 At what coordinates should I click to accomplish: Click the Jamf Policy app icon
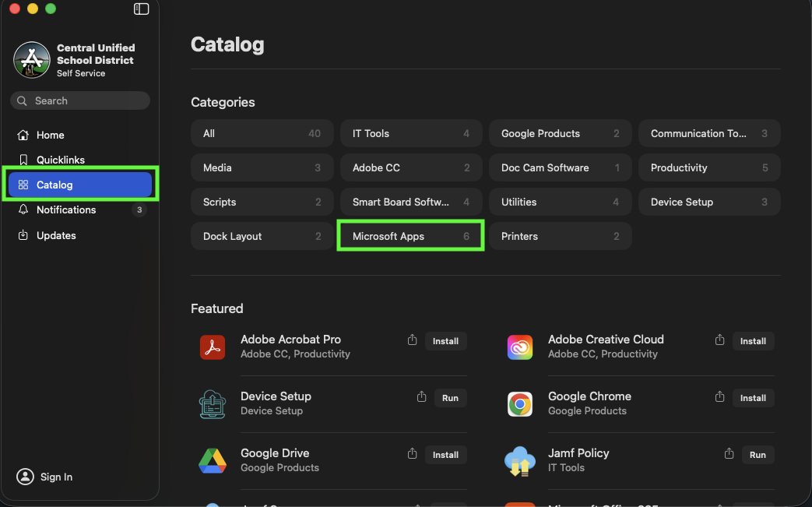520,461
